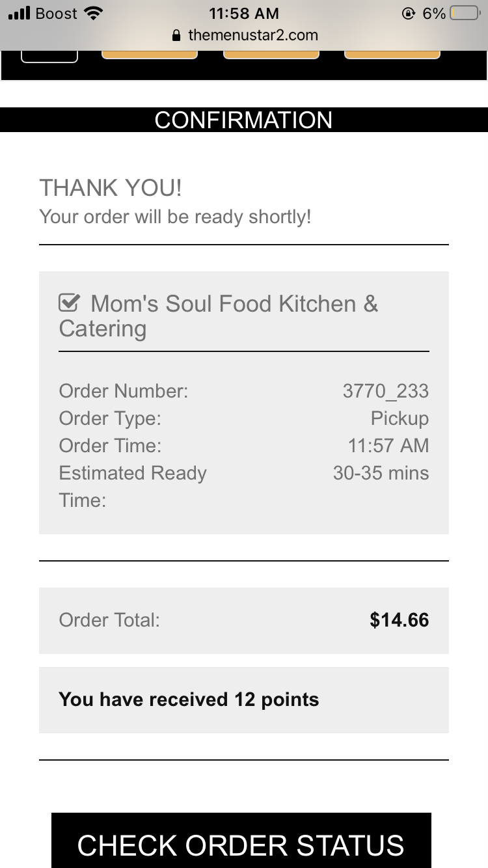Viewport: 488px width, 868px height.
Task: Click the Mom's Soul Food Kitchen & Catering name
Action: [219, 316]
